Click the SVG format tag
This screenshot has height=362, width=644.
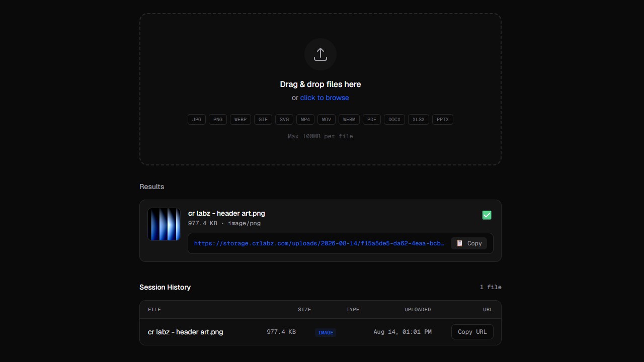point(284,120)
